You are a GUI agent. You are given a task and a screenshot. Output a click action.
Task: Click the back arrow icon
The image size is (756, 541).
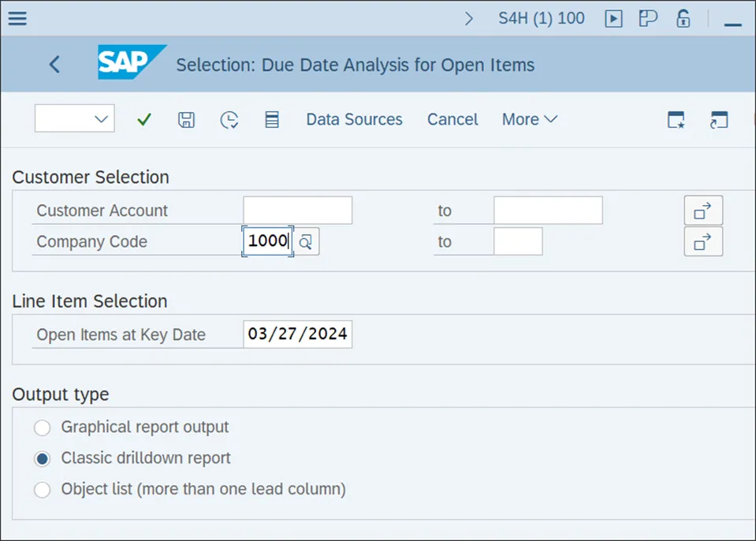[x=54, y=64]
